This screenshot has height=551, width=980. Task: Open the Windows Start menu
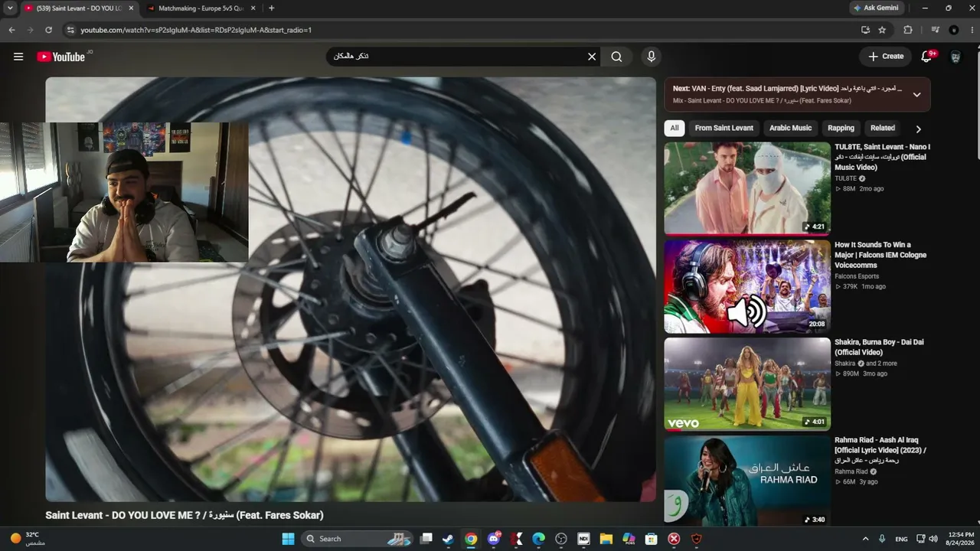[x=288, y=539]
